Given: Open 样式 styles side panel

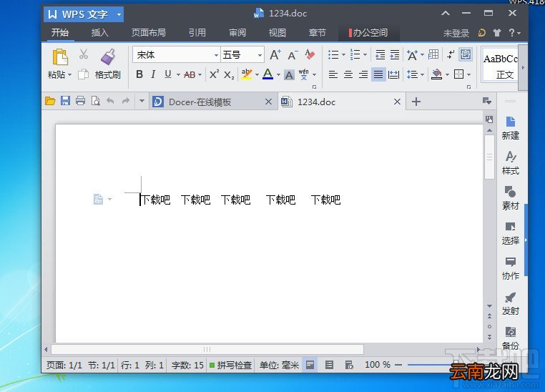Looking at the screenshot, I should click(510, 163).
